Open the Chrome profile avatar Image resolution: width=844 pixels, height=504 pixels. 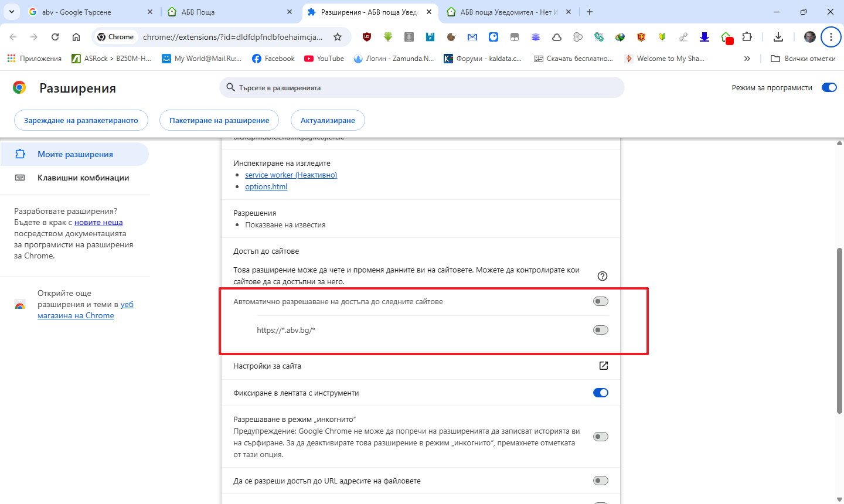810,37
